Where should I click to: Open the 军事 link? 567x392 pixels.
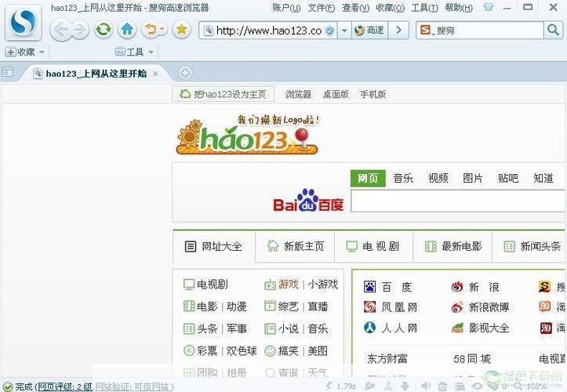237,328
